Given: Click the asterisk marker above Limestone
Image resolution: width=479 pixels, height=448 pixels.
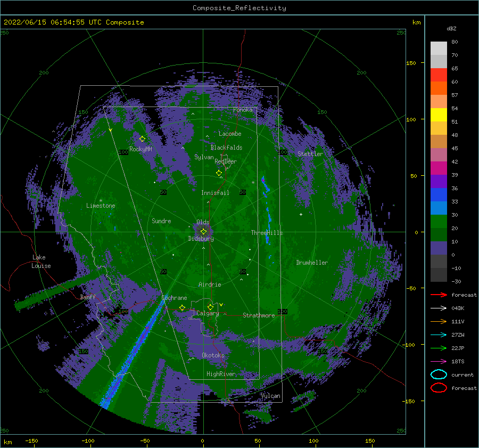Looking at the screenshot, I should click(101, 201).
